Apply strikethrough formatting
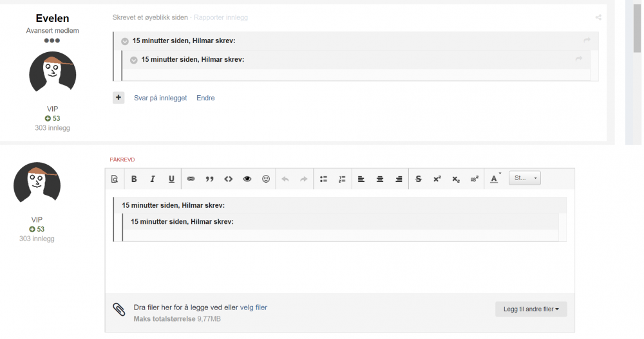 click(x=419, y=179)
